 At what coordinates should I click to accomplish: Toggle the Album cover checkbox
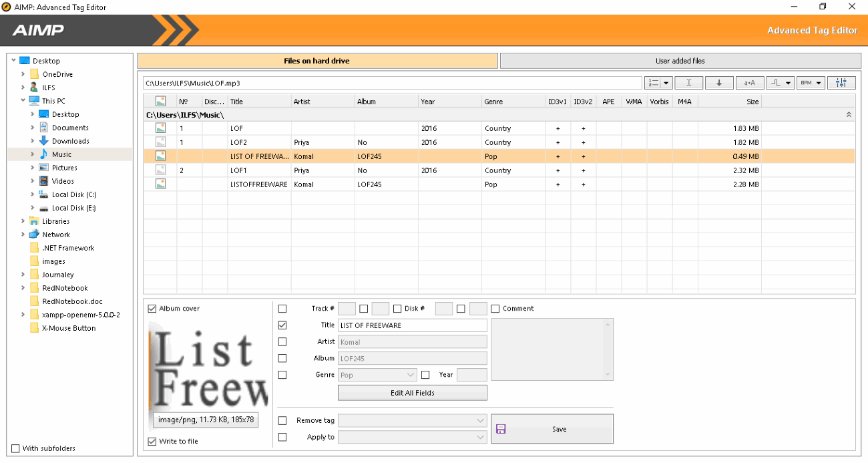coord(152,309)
